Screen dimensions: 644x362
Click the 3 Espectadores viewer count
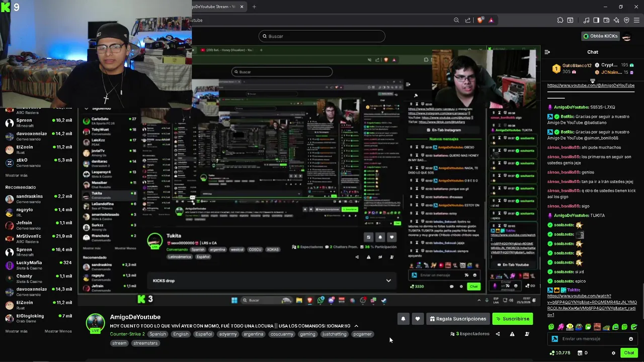(470, 334)
